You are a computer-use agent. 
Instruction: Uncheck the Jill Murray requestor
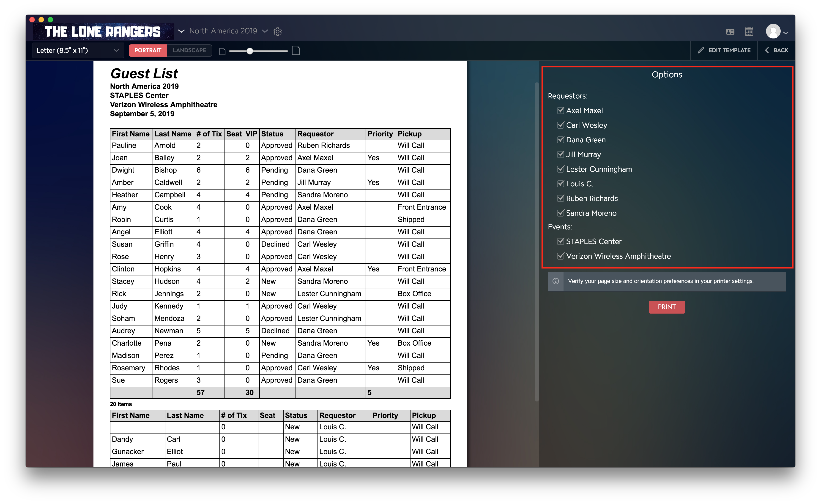click(561, 154)
